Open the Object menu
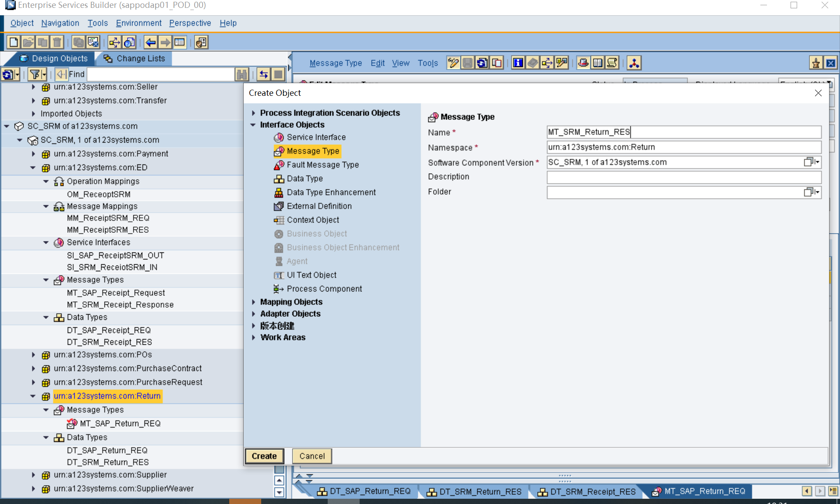The height and width of the screenshot is (504, 840). point(22,23)
